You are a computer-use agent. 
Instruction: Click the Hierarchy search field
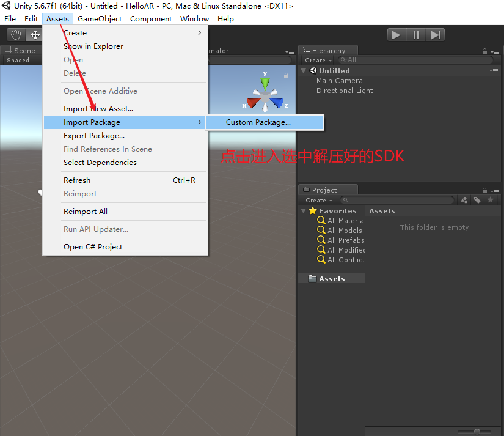(415, 60)
